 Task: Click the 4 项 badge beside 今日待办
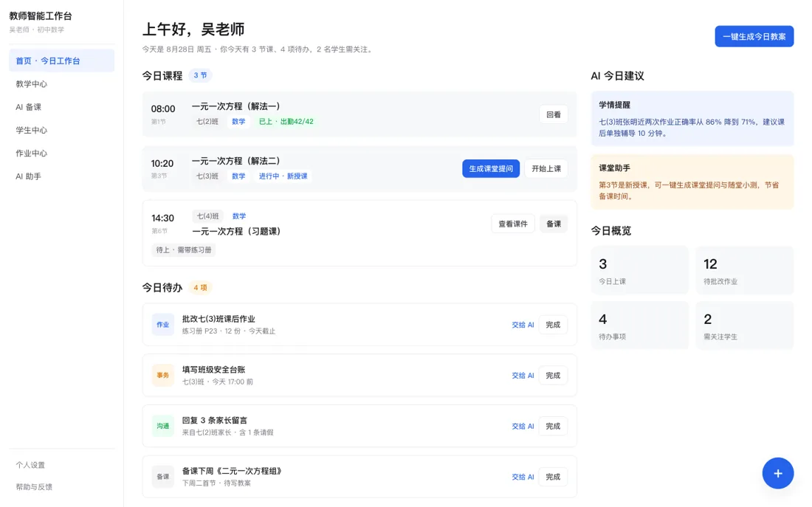coord(200,287)
